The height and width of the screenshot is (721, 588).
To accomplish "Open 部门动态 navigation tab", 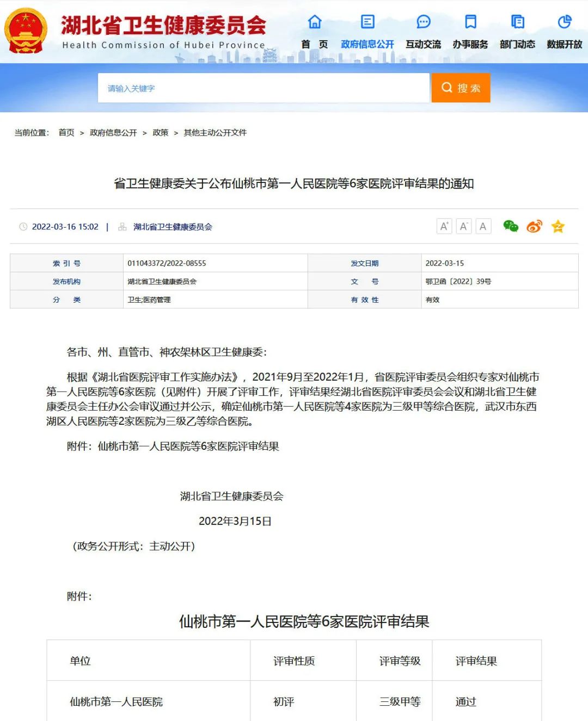I will point(517,44).
